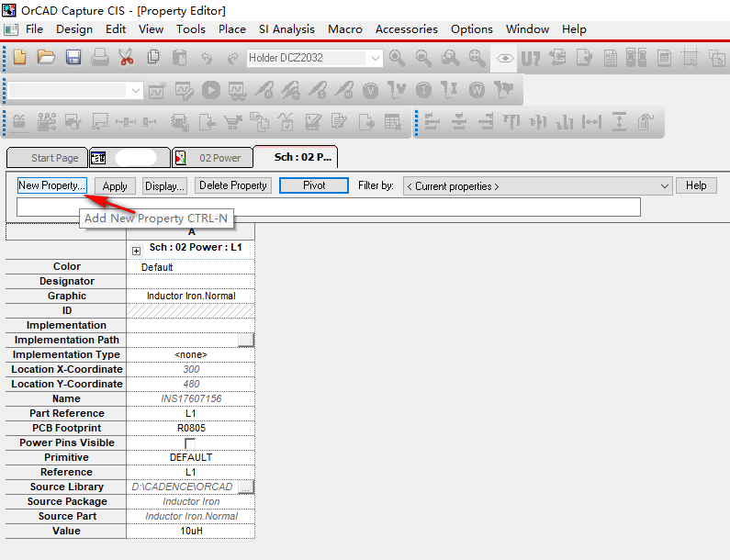Click browse button for Implementation Path
This screenshot has width=730, height=560.
coord(246,341)
